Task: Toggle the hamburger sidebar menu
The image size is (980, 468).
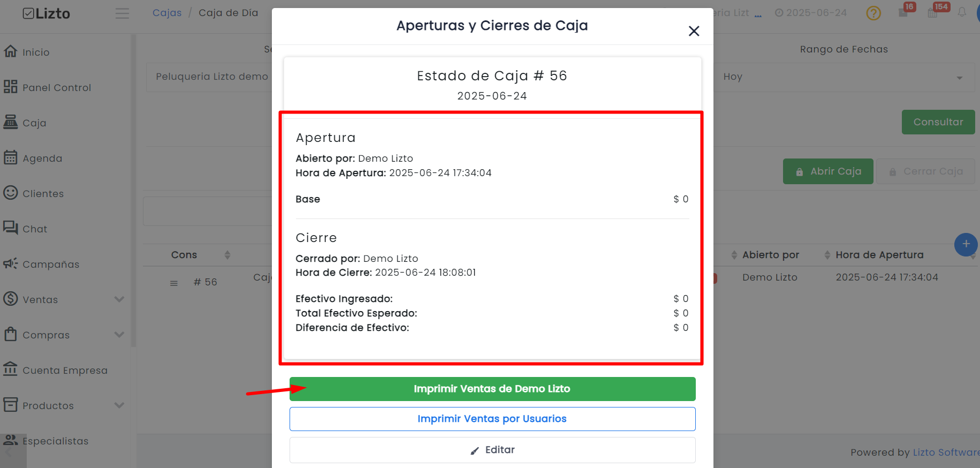Action: pyautogui.click(x=122, y=13)
